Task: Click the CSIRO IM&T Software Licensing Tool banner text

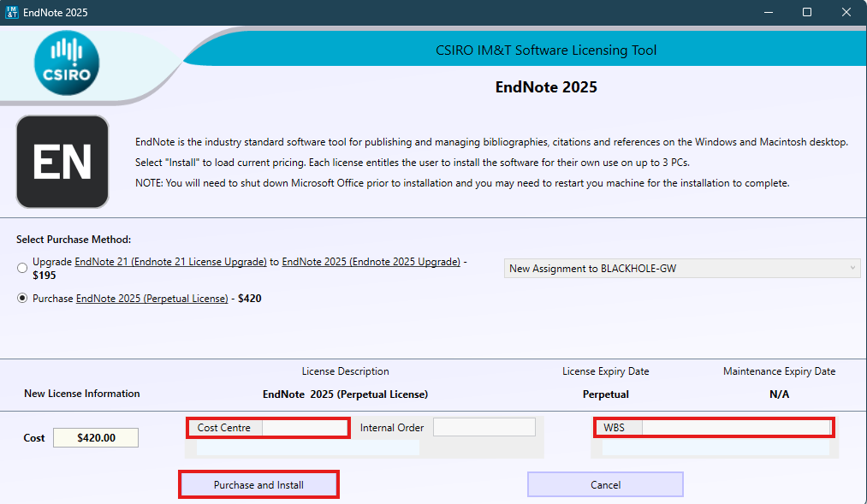Action: (x=546, y=50)
